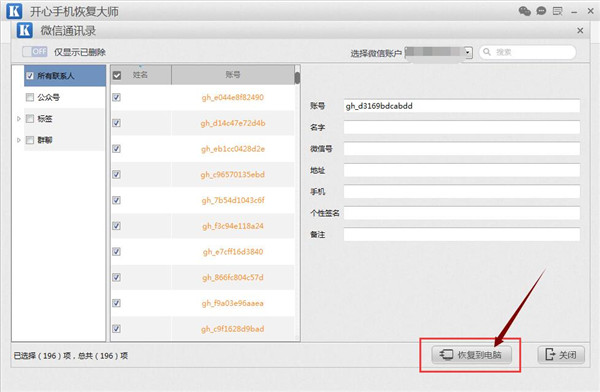Select account gh_e7cff16d3840
Viewport: 600px width, 392px height.
(x=233, y=252)
